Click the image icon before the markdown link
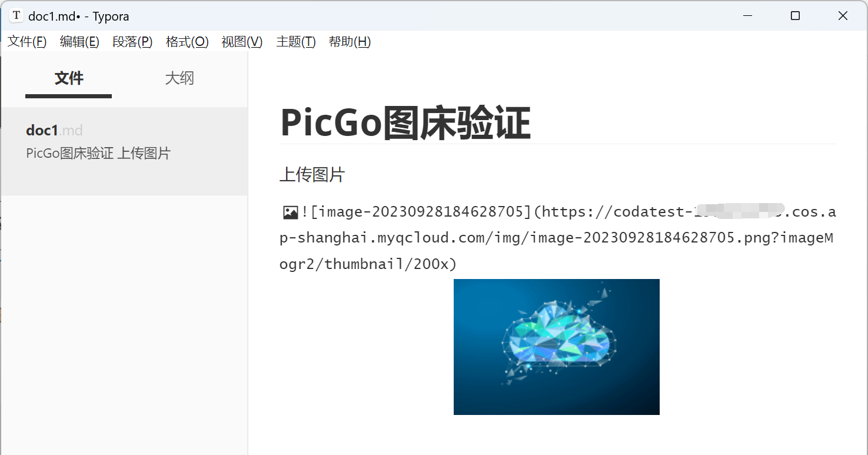 [x=290, y=212]
